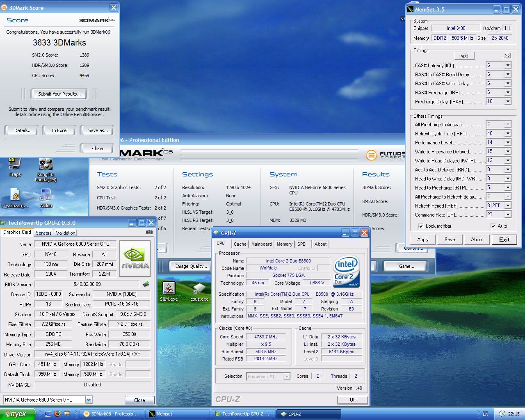
Task: Click the Driver Version field in GPU-Z
Action: 93,354
